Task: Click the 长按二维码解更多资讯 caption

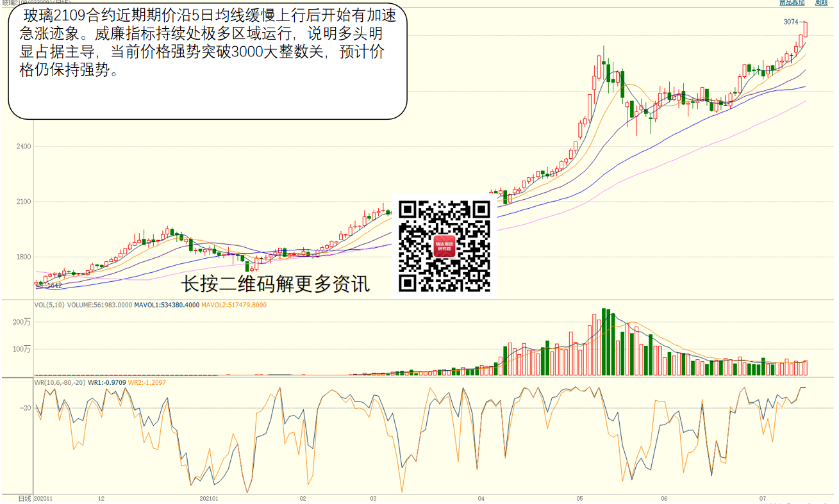Action: (x=275, y=284)
